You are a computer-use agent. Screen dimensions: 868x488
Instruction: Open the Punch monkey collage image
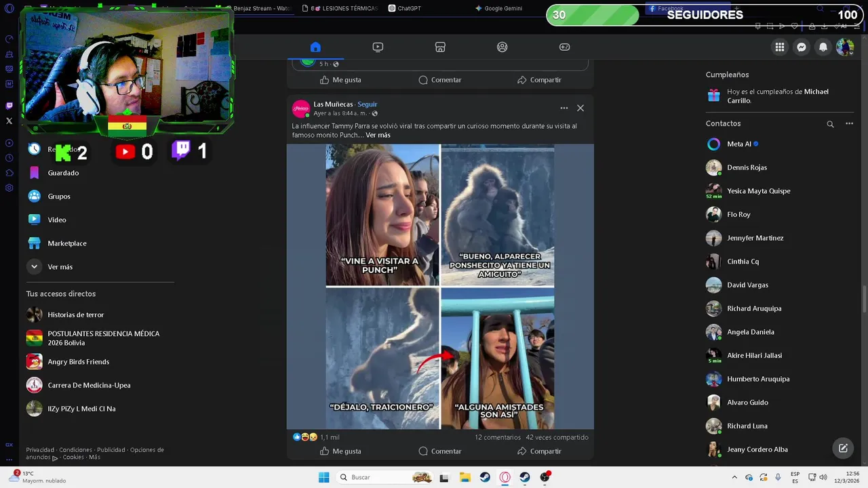(440, 286)
